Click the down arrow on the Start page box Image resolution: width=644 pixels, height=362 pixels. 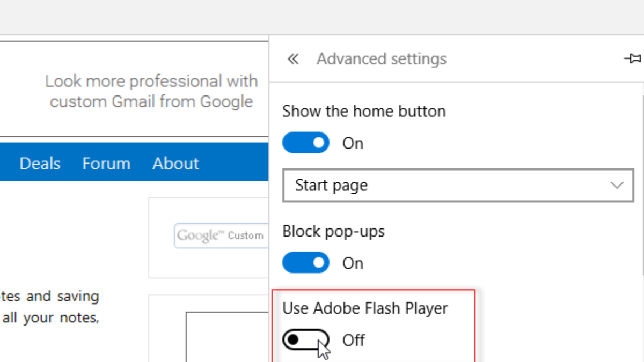(x=617, y=186)
